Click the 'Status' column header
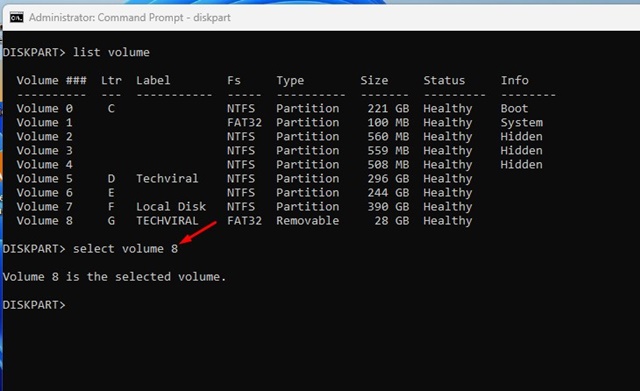 coord(444,80)
